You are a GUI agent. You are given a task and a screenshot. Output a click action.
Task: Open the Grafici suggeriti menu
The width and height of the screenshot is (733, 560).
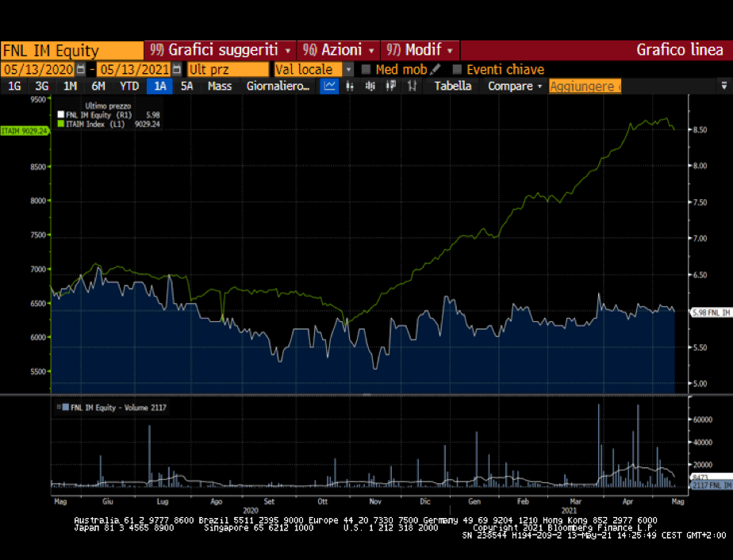[x=221, y=50]
